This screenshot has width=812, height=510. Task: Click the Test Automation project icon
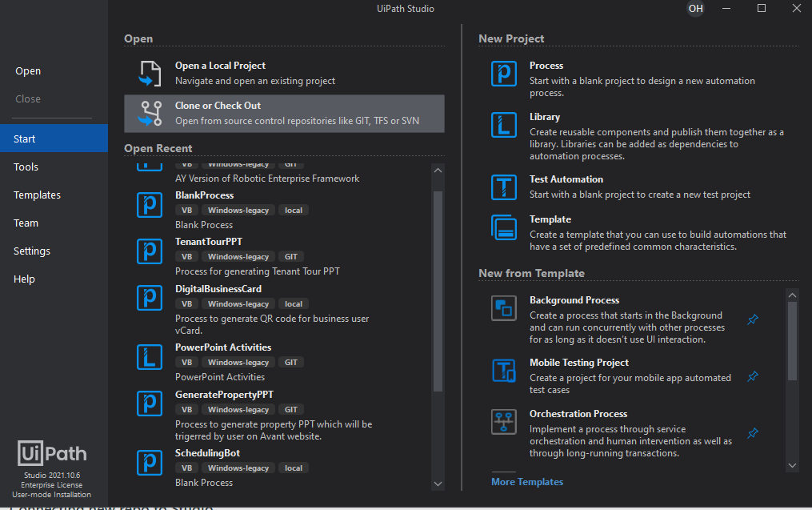(x=504, y=187)
